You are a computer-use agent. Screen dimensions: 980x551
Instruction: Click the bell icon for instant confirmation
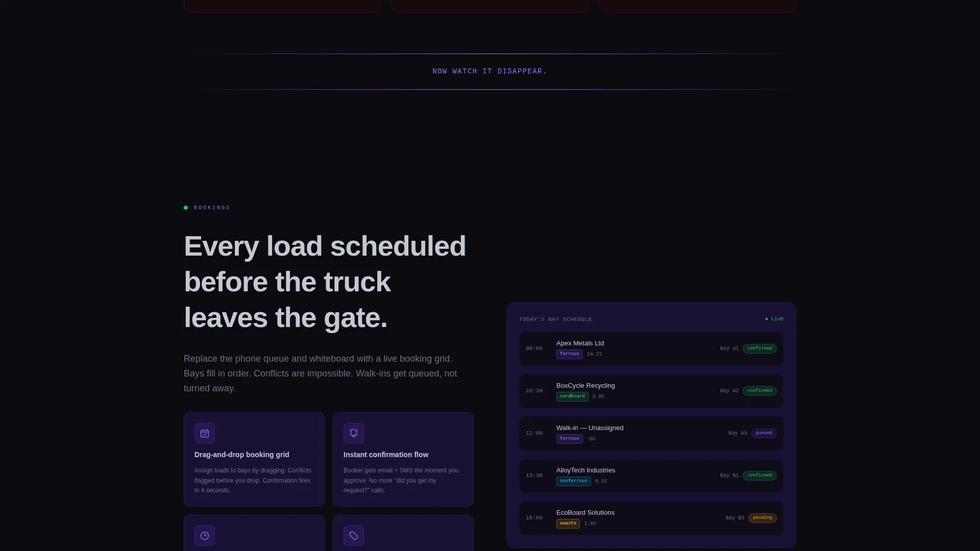(x=354, y=433)
